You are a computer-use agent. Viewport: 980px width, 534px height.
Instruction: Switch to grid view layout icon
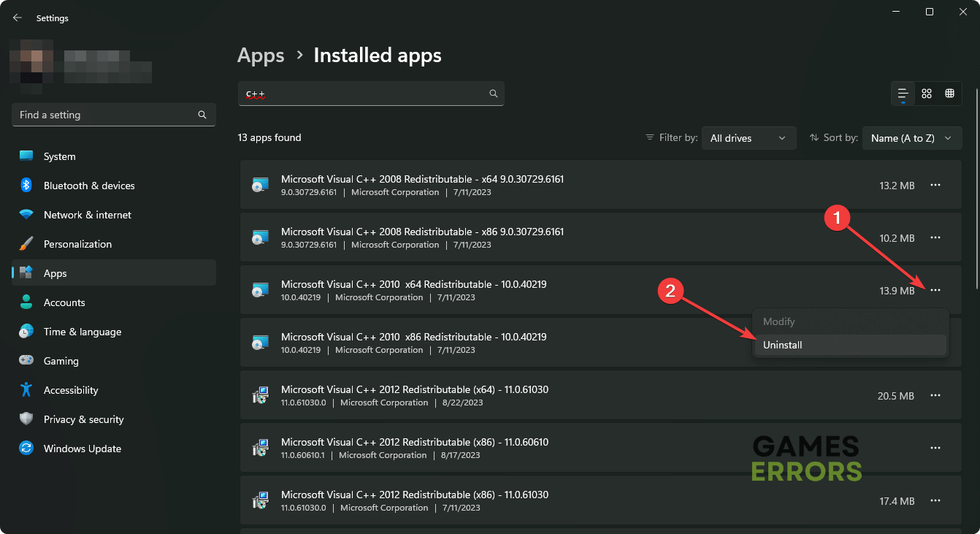(927, 94)
